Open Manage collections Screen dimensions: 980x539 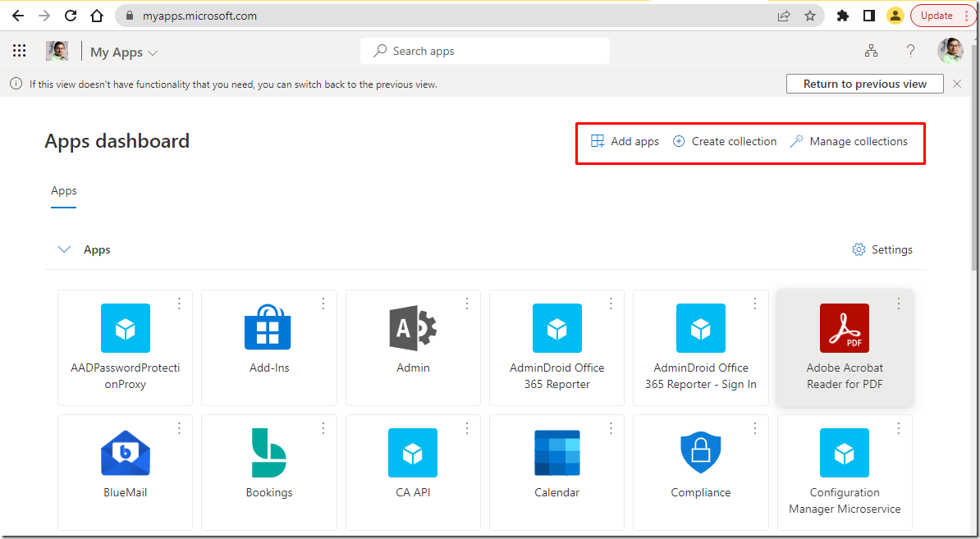[857, 141]
